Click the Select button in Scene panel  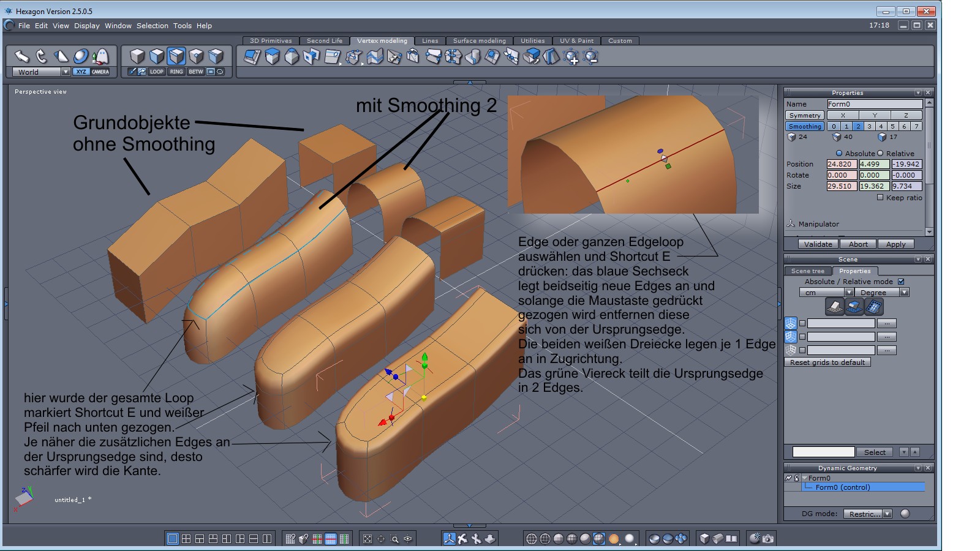click(875, 452)
